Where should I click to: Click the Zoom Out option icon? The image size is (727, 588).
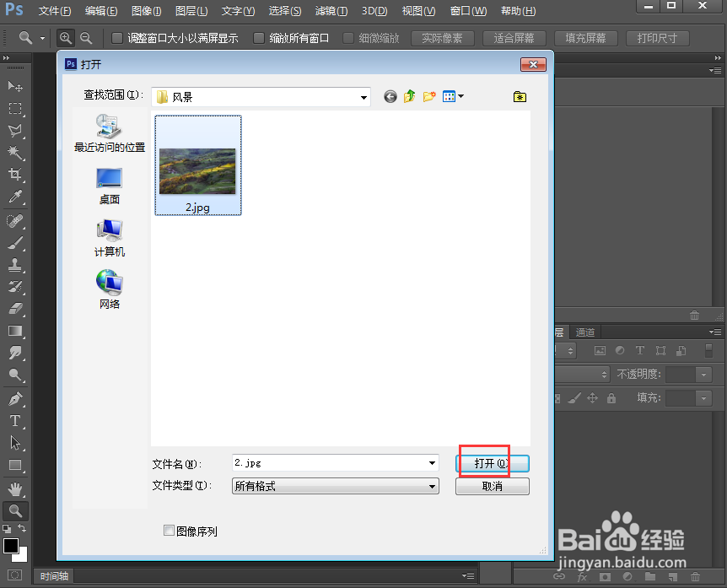point(86,38)
